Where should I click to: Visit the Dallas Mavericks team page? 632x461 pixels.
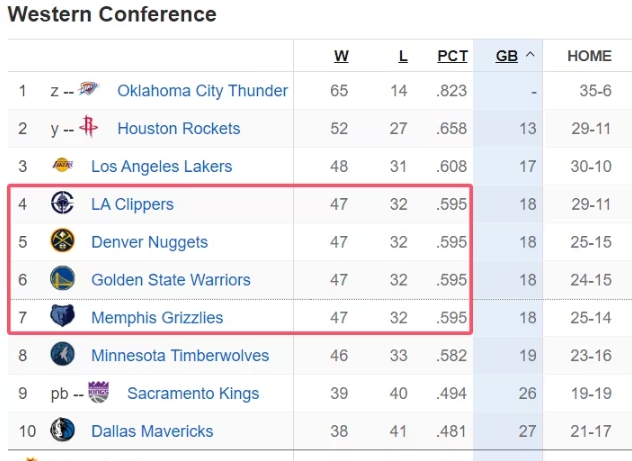click(152, 431)
